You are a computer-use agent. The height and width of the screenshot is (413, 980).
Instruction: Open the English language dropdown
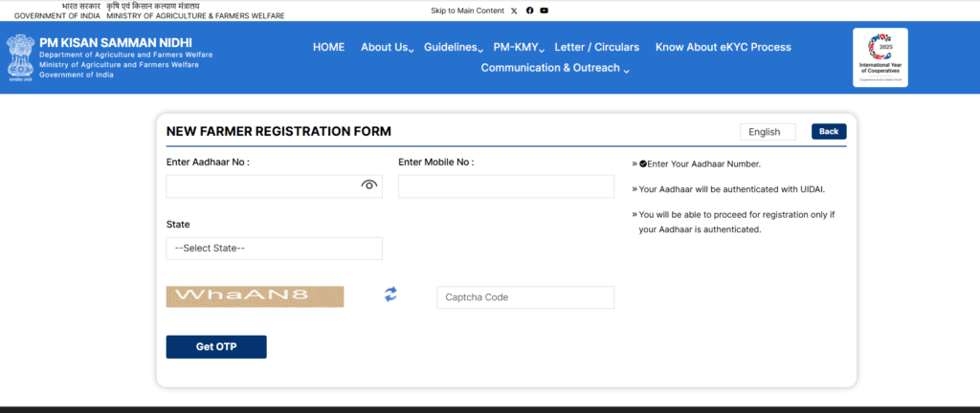tap(768, 132)
